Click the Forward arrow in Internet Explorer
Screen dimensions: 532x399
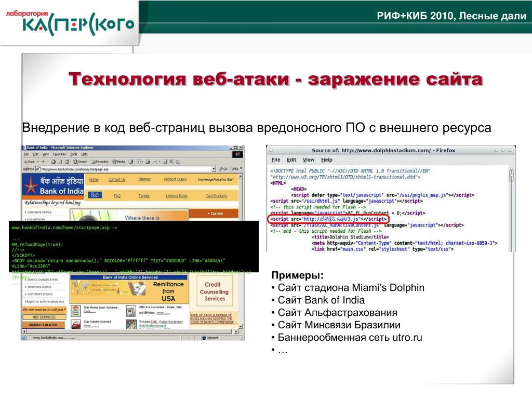pos(44,162)
